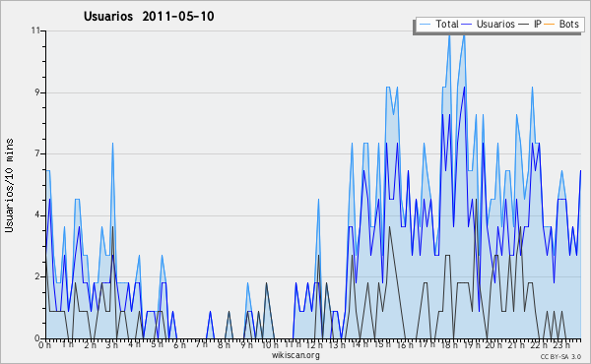Screen dimensions: 591x364
Task: Click the '5 h' x-axis label
Action: point(157,345)
